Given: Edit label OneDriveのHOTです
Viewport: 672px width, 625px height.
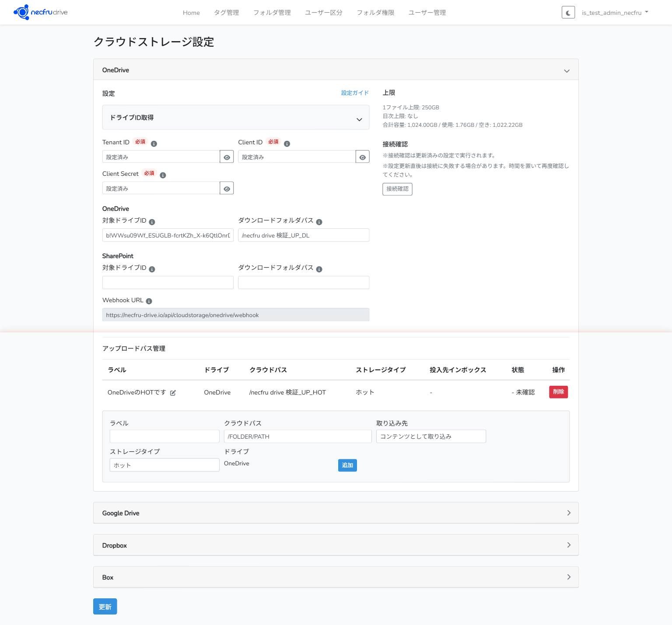Looking at the screenshot, I should 173,393.
